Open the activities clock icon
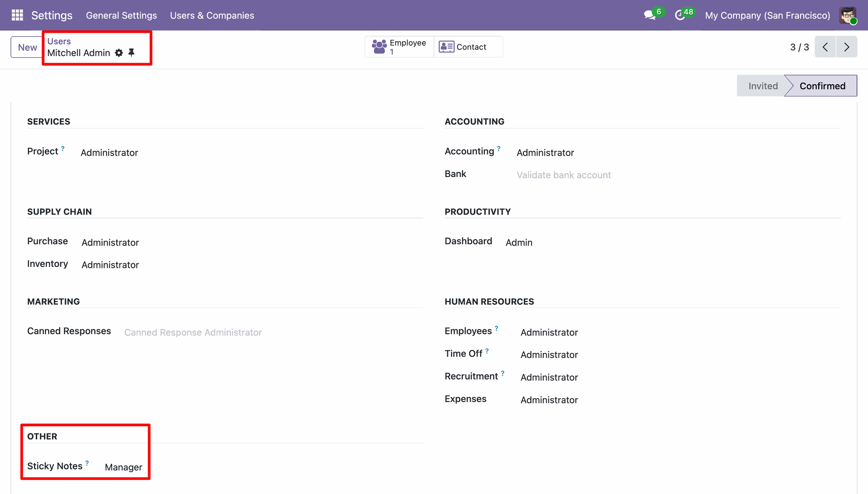868x494 pixels. coord(680,15)
